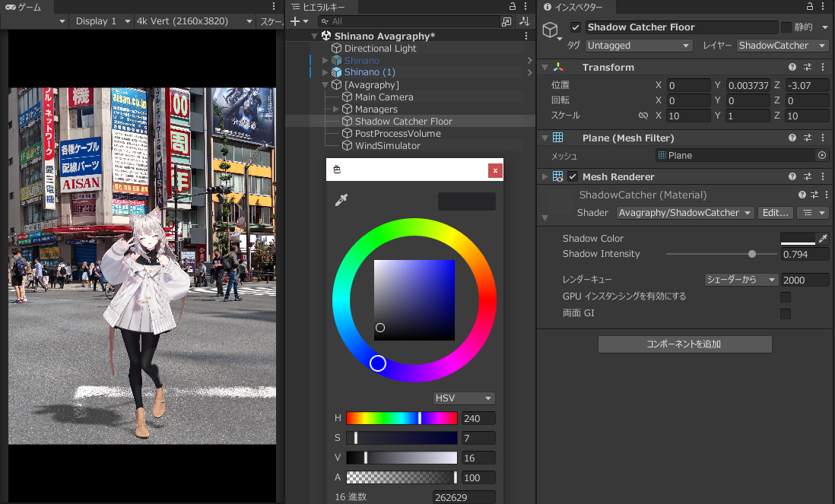Open the Mesh Renderer three-dot menu
Viewport: 835px width, 504px height.
(x=823, y=176)
